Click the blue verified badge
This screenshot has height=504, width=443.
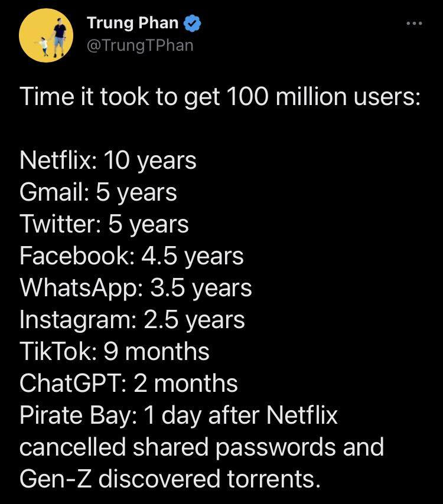(193, 24)
